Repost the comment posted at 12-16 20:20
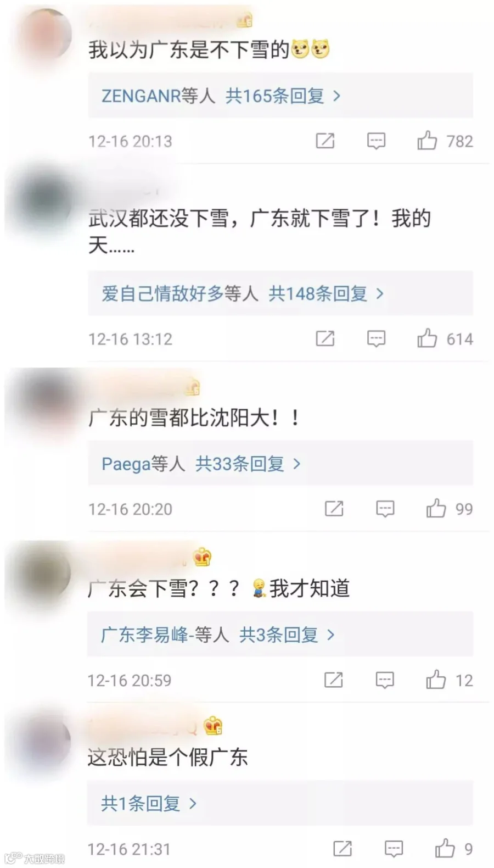Image resolution: width=494 pixels, height=868 pixels. pos(334,508)
